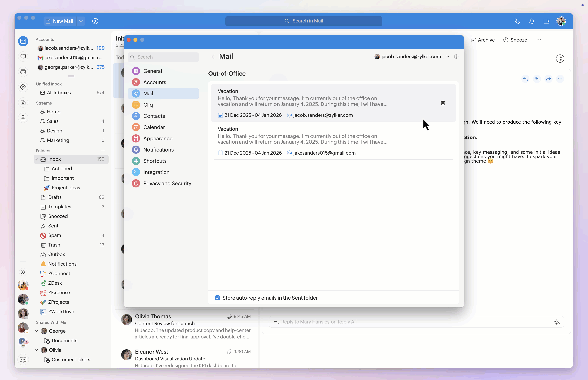
Task: Click the Snooze button
Action: (x=515, y=40)
